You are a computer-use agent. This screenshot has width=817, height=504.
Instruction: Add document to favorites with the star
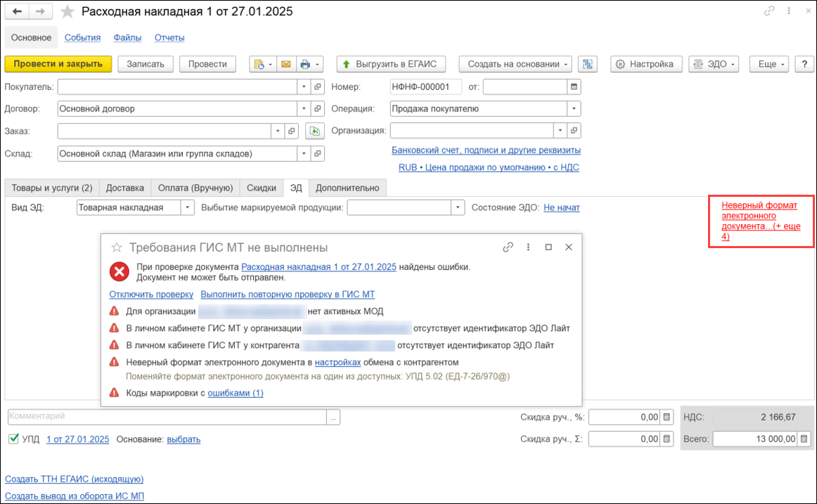pyautogui.click(x=67, y=11)
